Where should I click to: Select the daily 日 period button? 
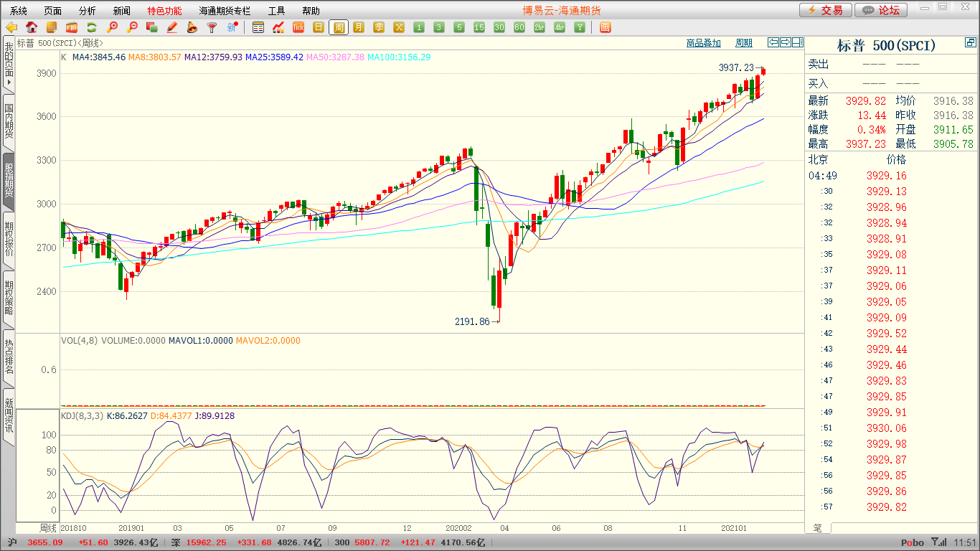click(319, 27)
